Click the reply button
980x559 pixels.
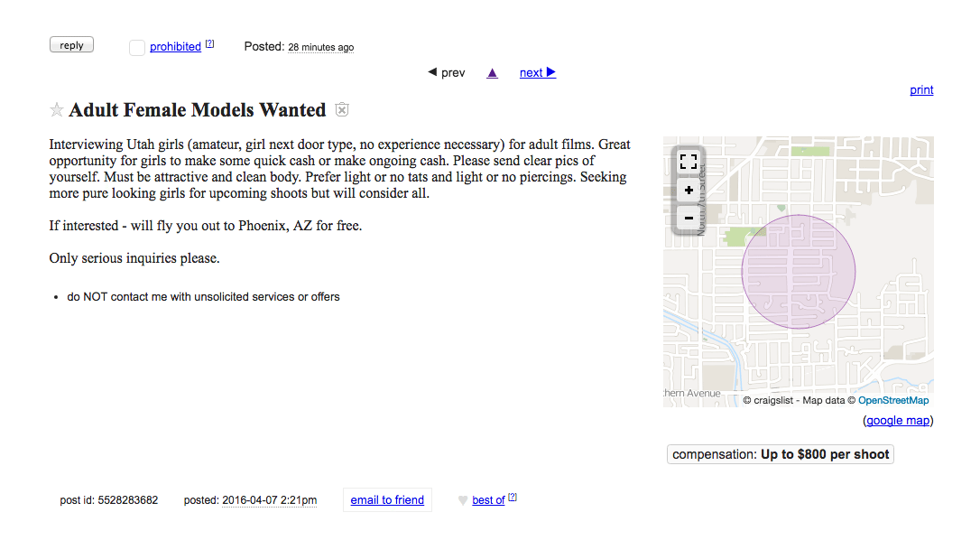[71, 45]
